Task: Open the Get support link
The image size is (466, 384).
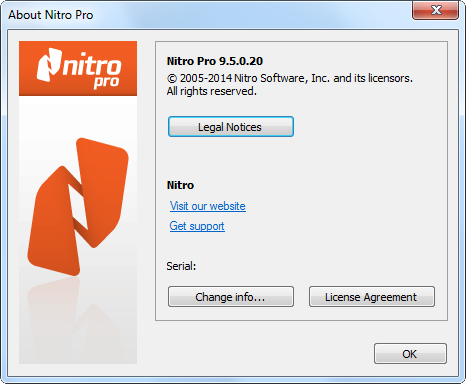Action: pyautogui.click(x=197, y=226)
